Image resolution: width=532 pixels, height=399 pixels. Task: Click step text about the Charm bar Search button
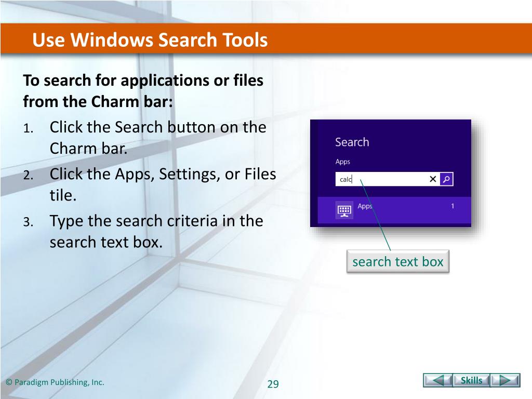click(x=158, y=137)
